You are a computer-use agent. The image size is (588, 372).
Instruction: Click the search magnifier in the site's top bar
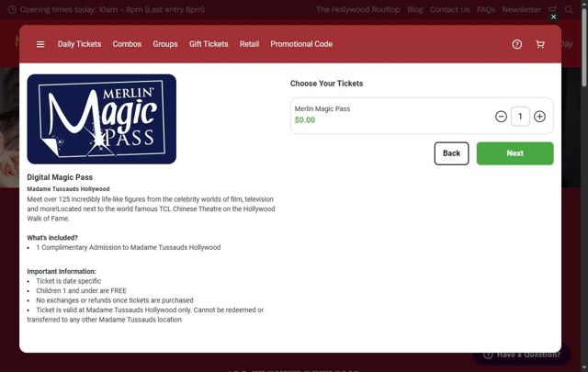pos(569,10)
